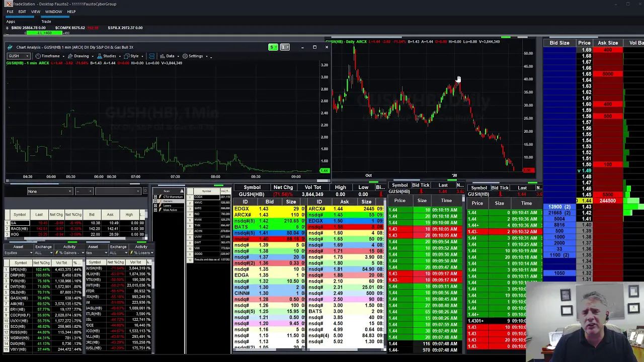Viewport: 644px width, 362px height.
Task: Click the blue stacked panels icon
Action: click(x=151, y=56)
